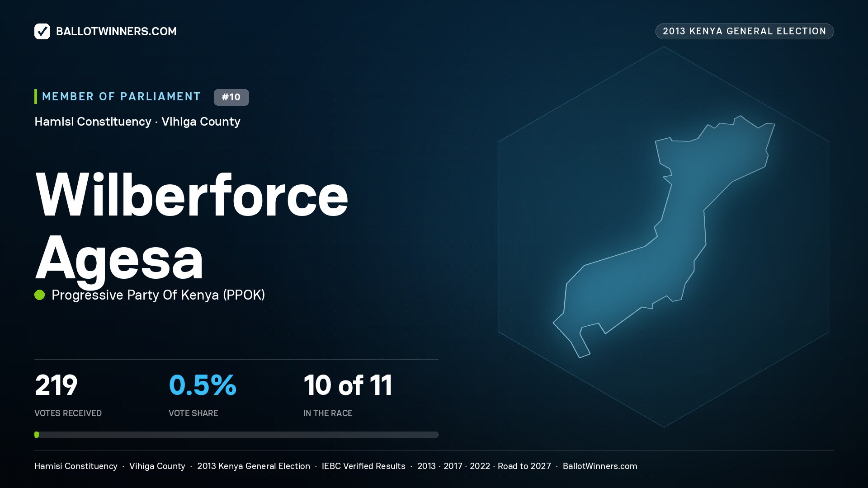Click the 219 votes received figure

pyautogui.click(x=56, y=385)
